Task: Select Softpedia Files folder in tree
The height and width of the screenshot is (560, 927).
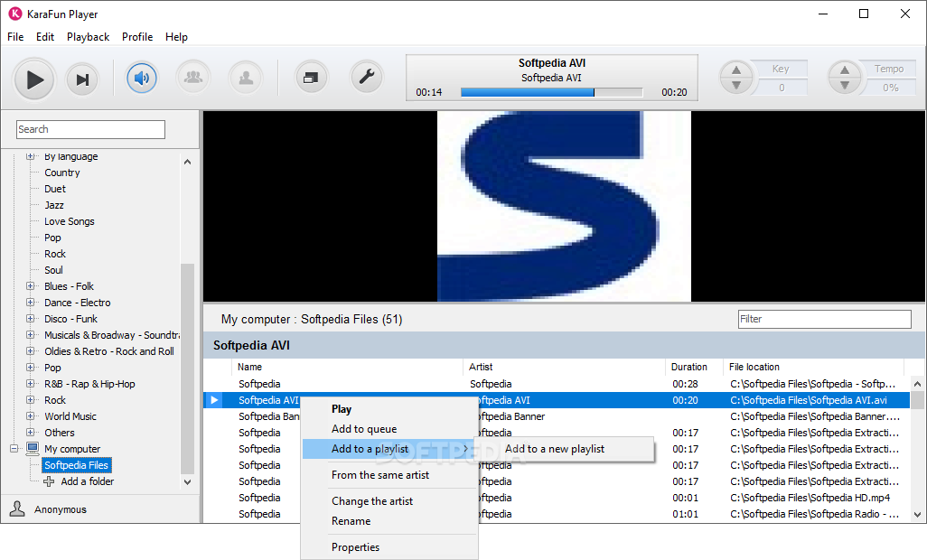Action: 76,465
